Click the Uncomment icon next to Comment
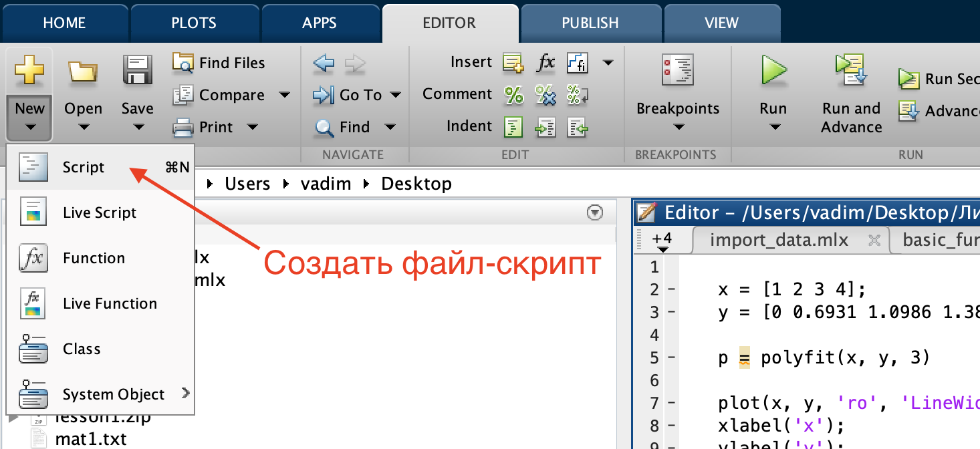This screenshot has width=980, height=449. 545,95
